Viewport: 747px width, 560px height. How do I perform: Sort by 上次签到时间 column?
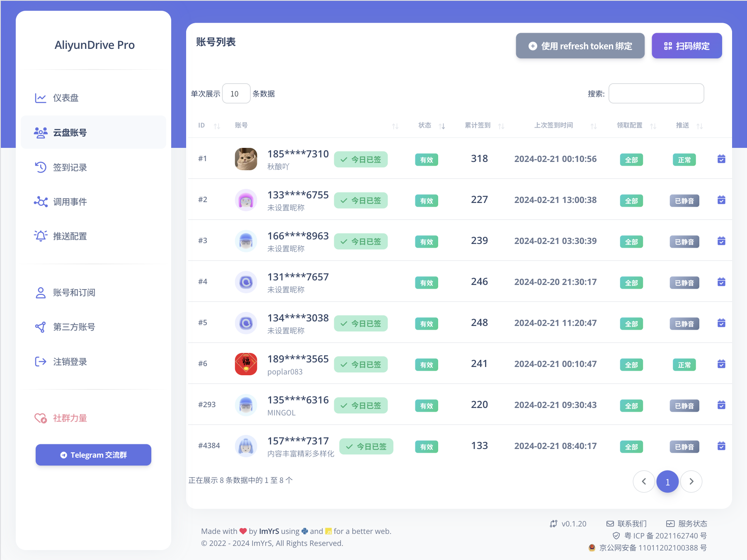(594, 126)
